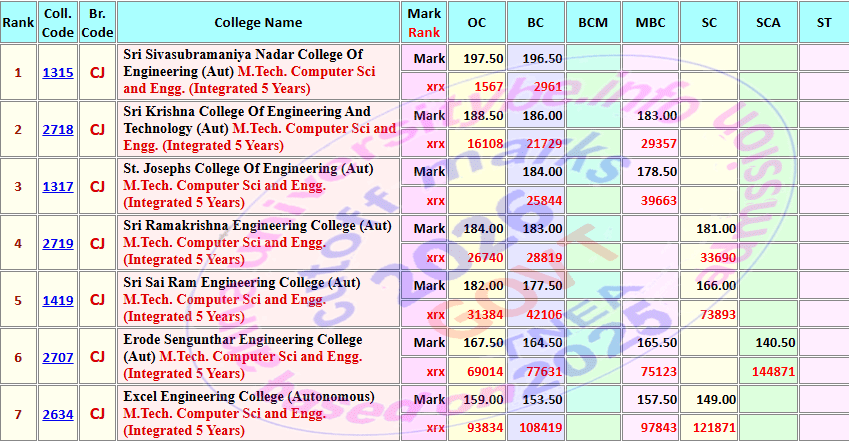Click SC rank value 33690
The image size is (849, 442).
point(718,257)
